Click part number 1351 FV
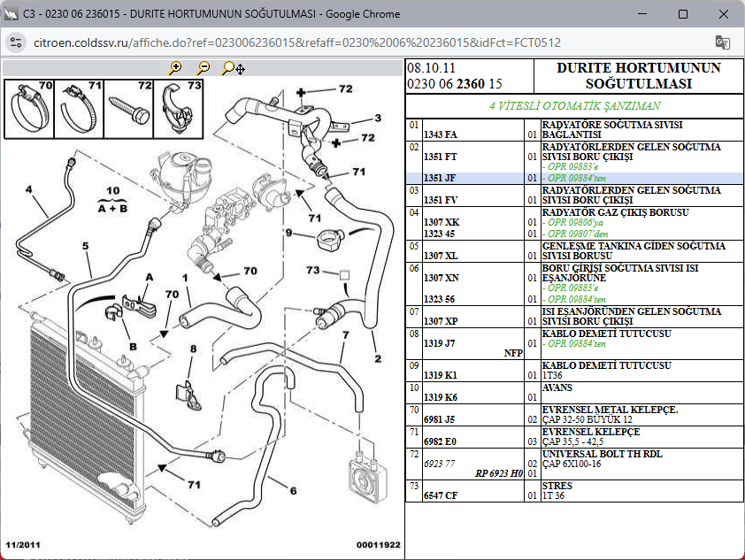This screenshot has width=745, height=560. click(x=441, y=200)
